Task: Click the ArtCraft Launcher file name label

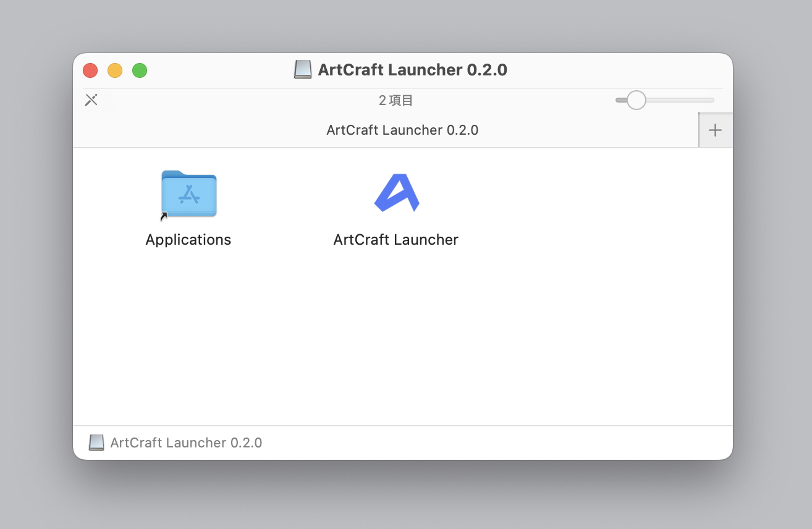Action: click(x=396, y=240)
